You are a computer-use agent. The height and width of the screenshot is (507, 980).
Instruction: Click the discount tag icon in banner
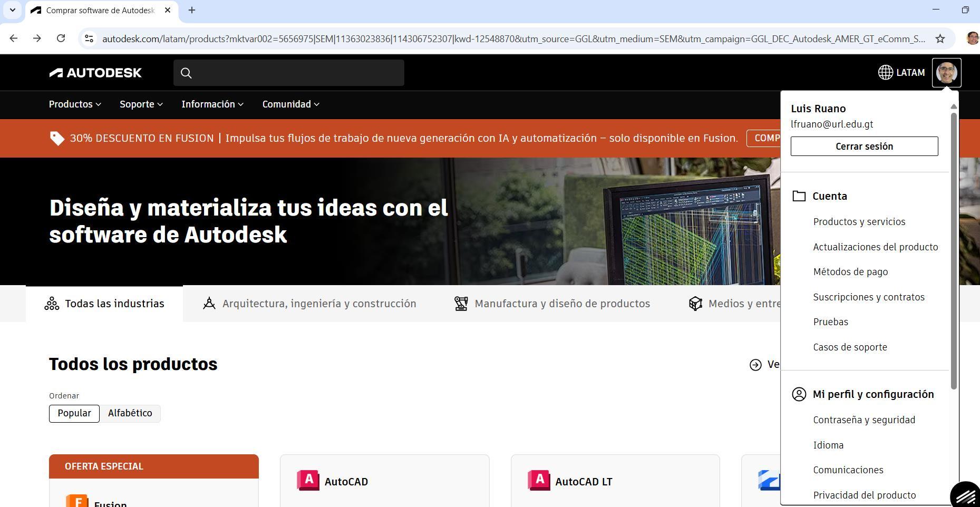point(57,138)
